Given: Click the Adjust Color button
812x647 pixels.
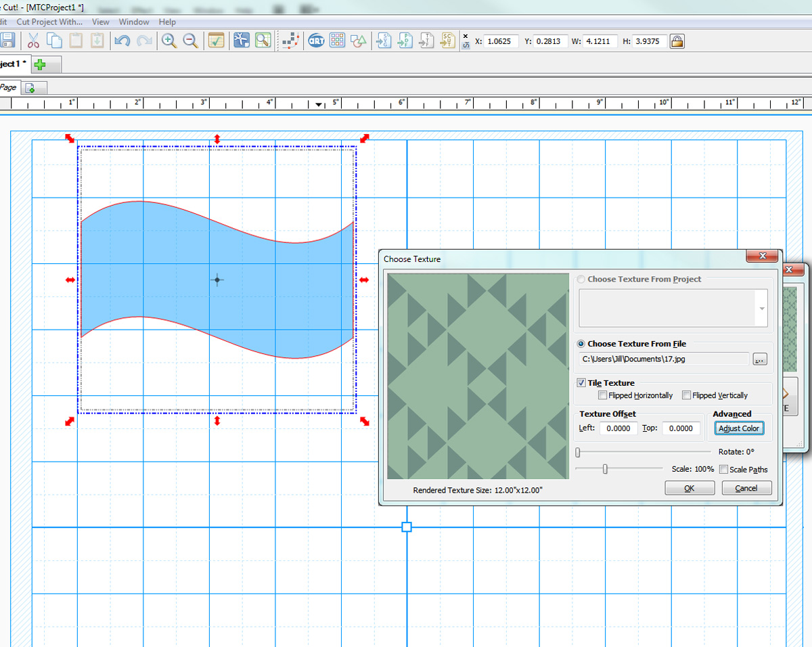Looking at the screenshot, I should (739, 428).
